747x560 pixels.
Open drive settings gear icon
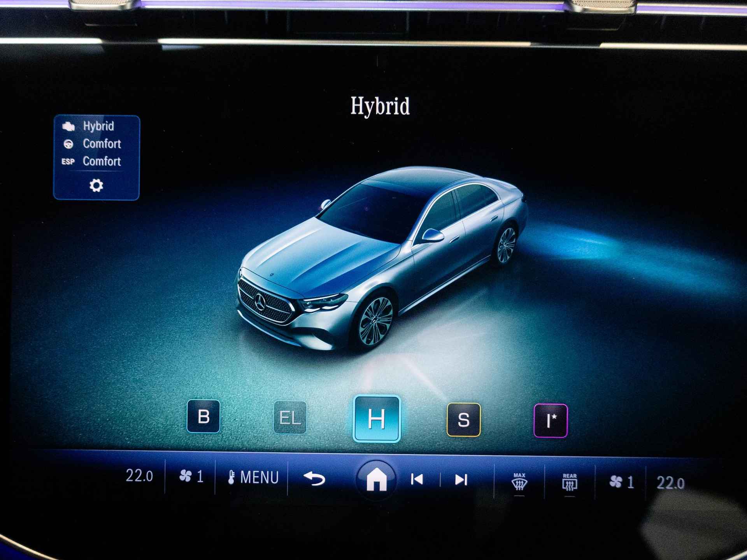point(96,185)
